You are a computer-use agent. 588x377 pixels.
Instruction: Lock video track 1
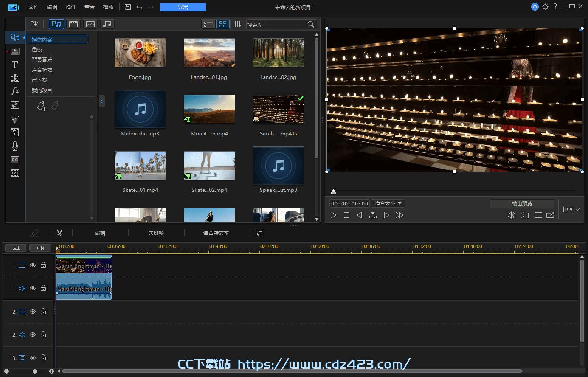pyautogui.click(x=43, y=265)
